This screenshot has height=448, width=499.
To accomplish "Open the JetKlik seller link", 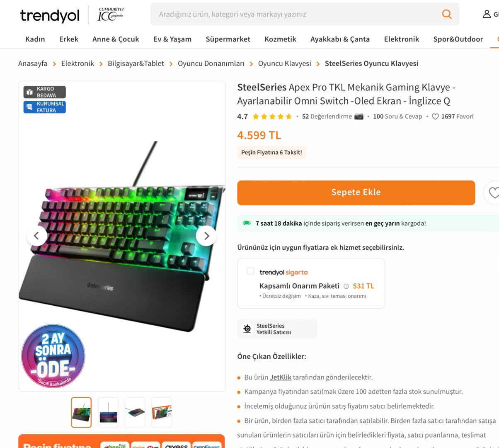I will 281,377.
